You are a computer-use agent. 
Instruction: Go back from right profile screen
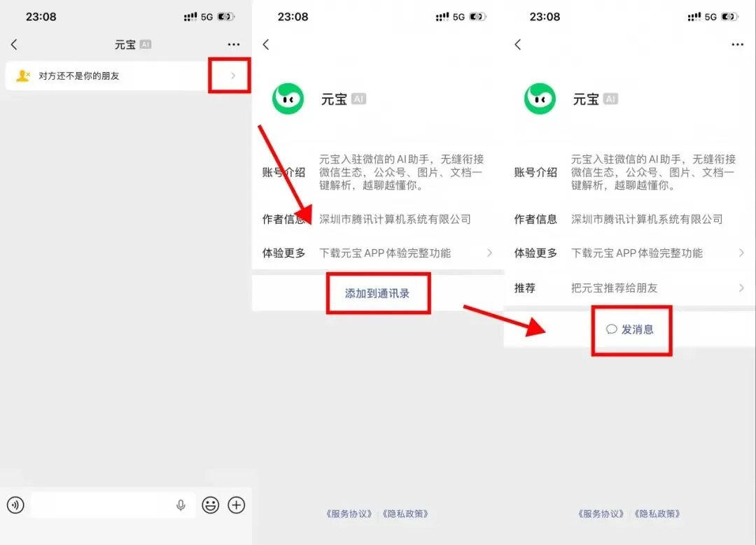coord(518,45)
